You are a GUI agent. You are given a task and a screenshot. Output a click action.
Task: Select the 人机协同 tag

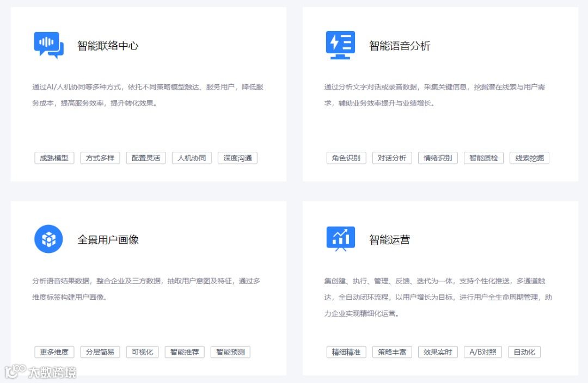click(x=191, y=158)
